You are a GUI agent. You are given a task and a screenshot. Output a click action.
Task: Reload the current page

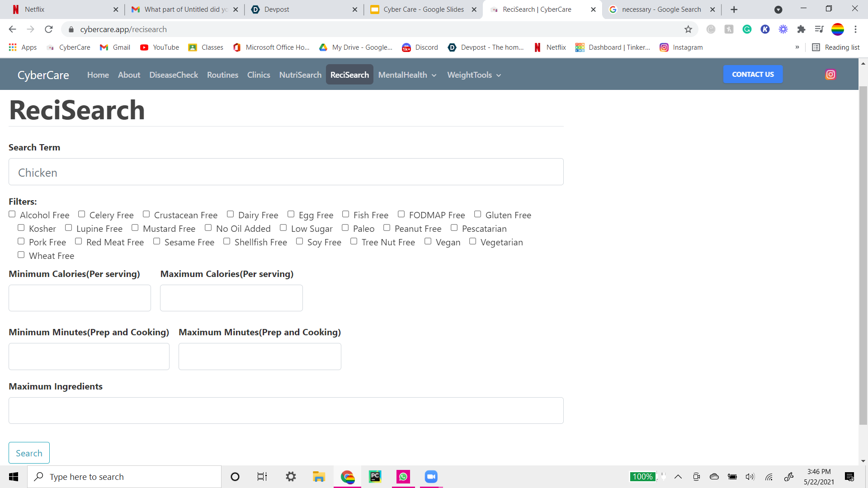(x=49, y=29)
